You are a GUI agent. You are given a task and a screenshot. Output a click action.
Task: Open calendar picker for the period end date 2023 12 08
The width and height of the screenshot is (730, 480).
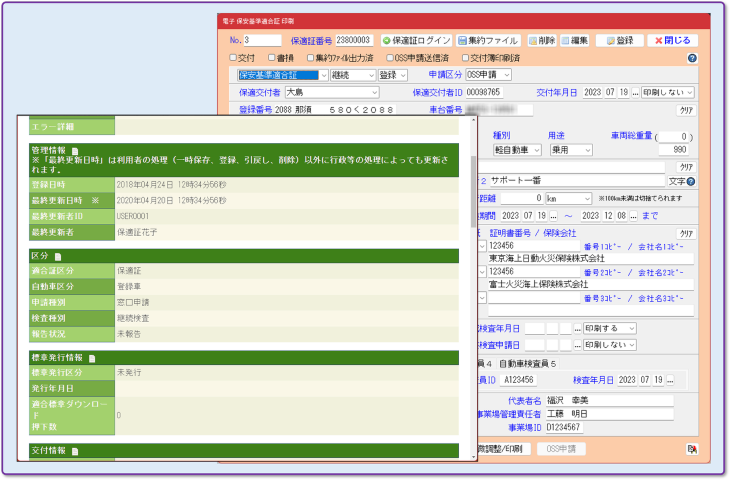[633, 216]
